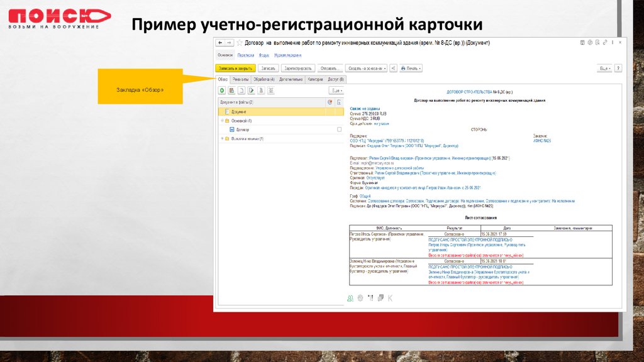Click the Документ и файлы (2) column header
Viewport: 644px width, 362px height.
[272, 102]
